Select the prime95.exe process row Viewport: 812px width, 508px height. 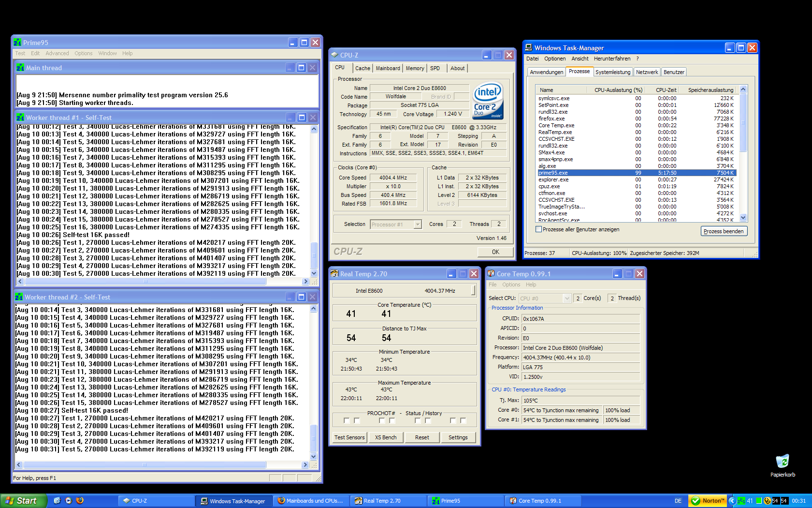click(637, 173)
